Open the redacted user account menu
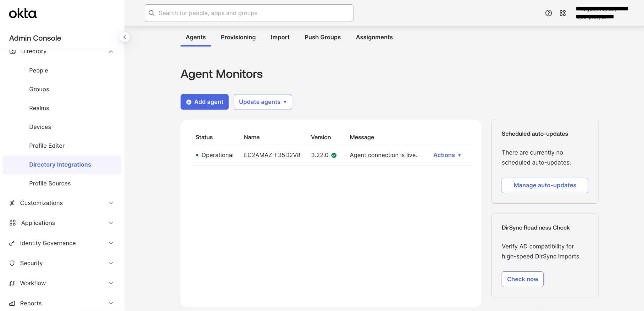Image resolution: width=644 pixels, height=311 pixels. (x=602, y=13)
